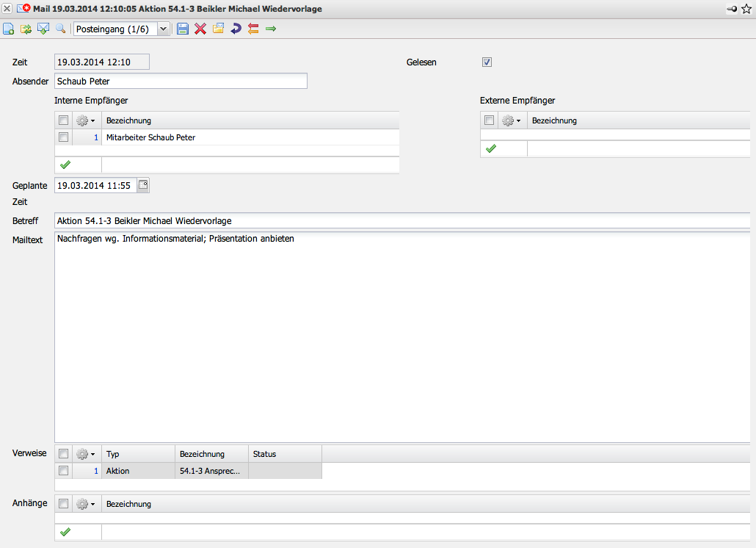Click the Betreff subject field
The image size is (756, 548).
pos(402,220)
